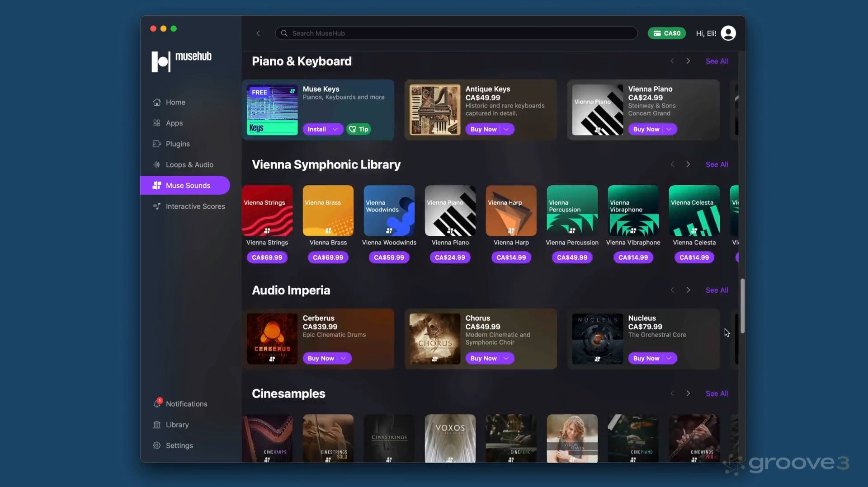868x487 pixels.
Task: Click the Library building icon
Action: [x=157, y=425]
